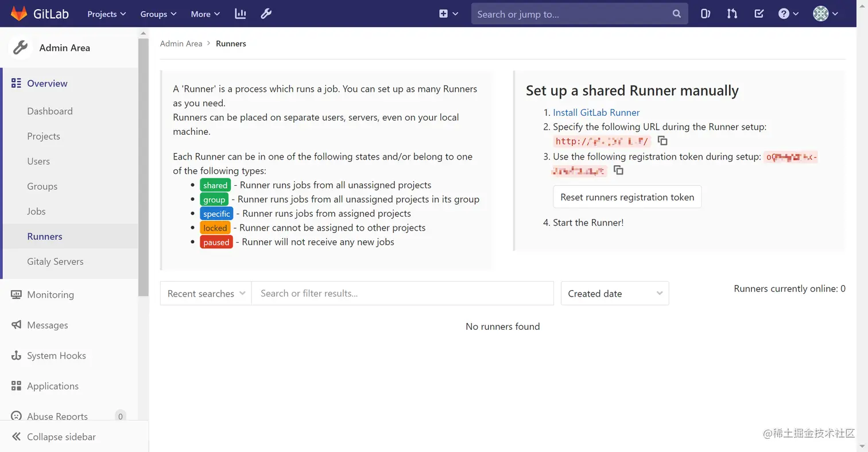Go to Users in sidebar
Viewport: 868px width, 452px height.
tap(38, 161)
